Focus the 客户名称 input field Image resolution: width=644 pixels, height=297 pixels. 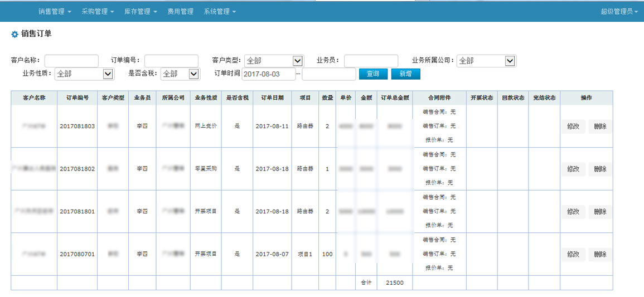click(71, 61)
